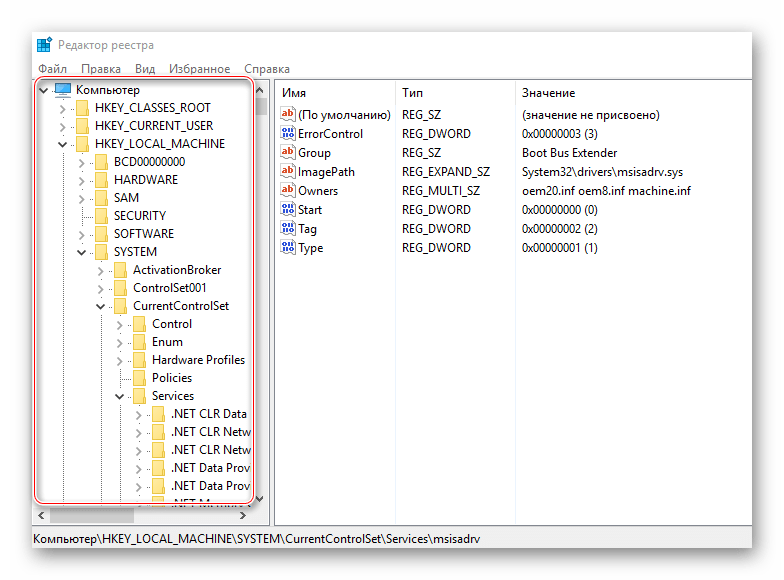Select the Registry Editor icon in title bar
784x580 pixels.
(45, 45)
